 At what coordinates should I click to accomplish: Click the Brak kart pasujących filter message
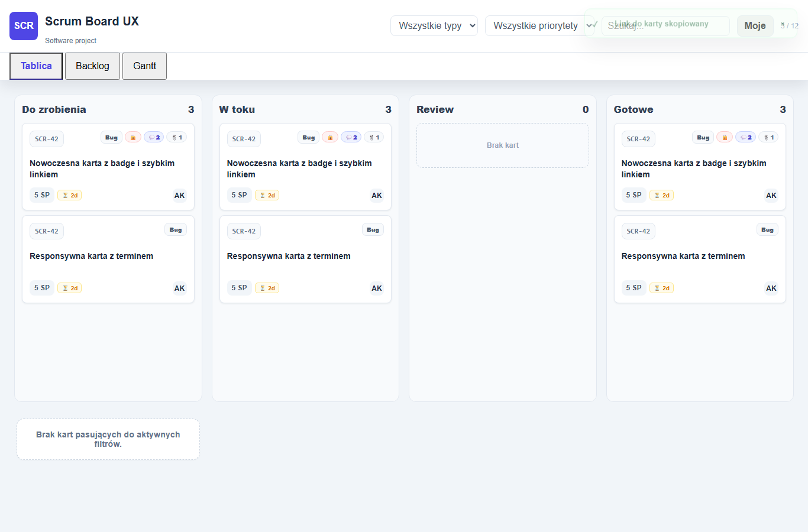point(108,439)
